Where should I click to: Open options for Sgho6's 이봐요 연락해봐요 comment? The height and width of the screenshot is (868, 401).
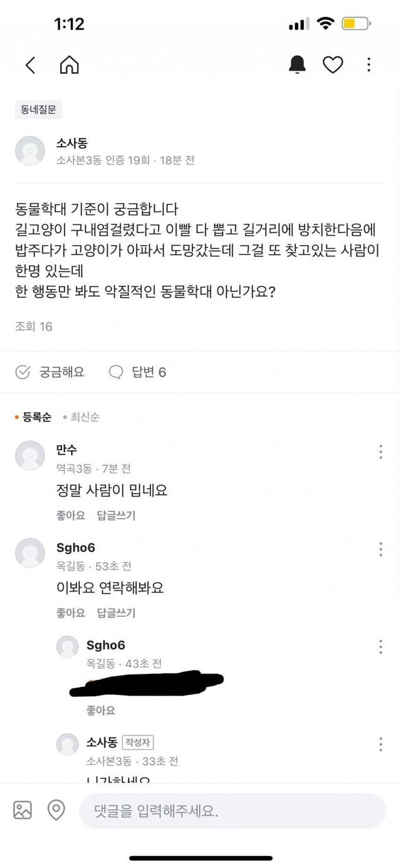380,550
